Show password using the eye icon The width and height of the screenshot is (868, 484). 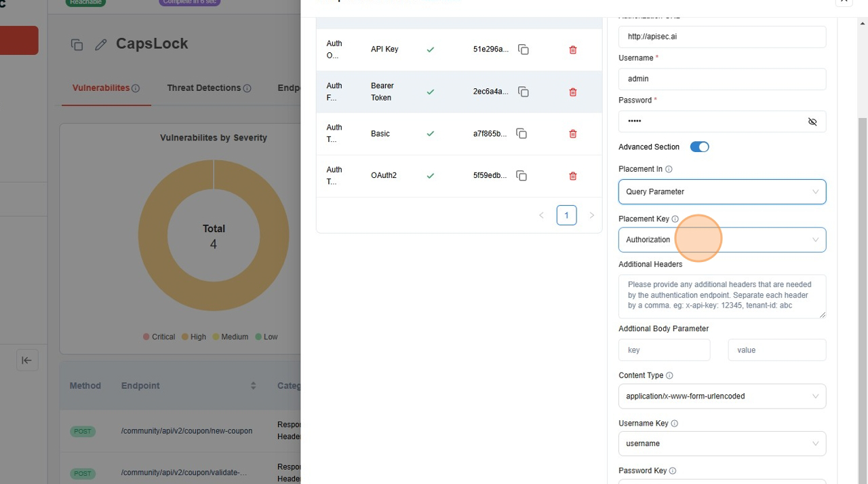[x=812, y=122]
